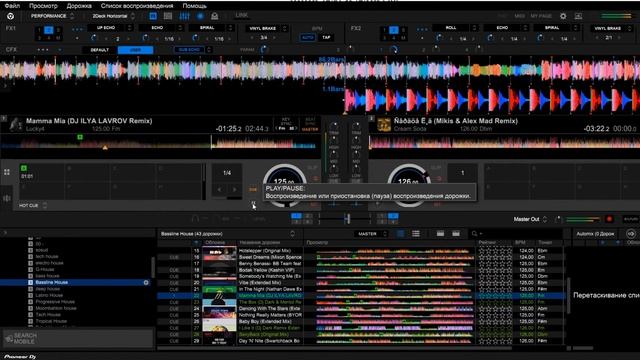
Task: Toggle the sampler deck panel icon
Action: coord(168,16)
